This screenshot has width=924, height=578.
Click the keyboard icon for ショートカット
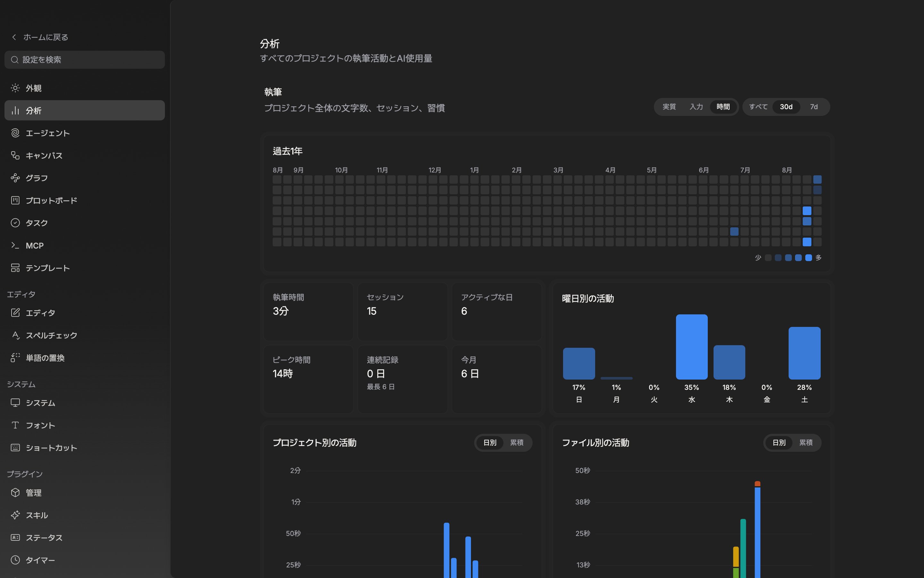click(x=15, y=448)
